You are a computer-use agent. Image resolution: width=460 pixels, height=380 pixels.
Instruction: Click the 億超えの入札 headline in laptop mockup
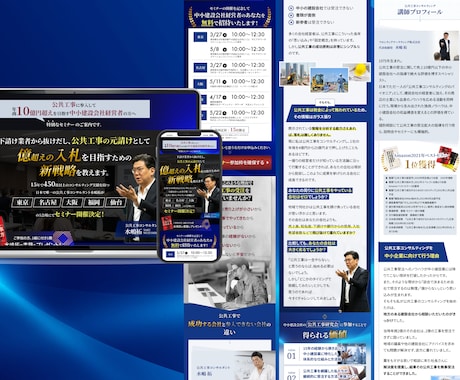pos(48,155)
